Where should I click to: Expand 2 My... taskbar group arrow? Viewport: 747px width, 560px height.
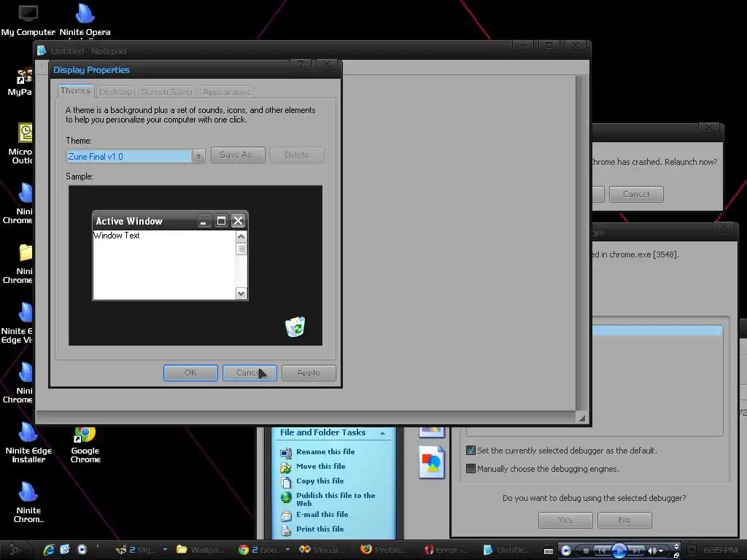click(x=165, y=550)
